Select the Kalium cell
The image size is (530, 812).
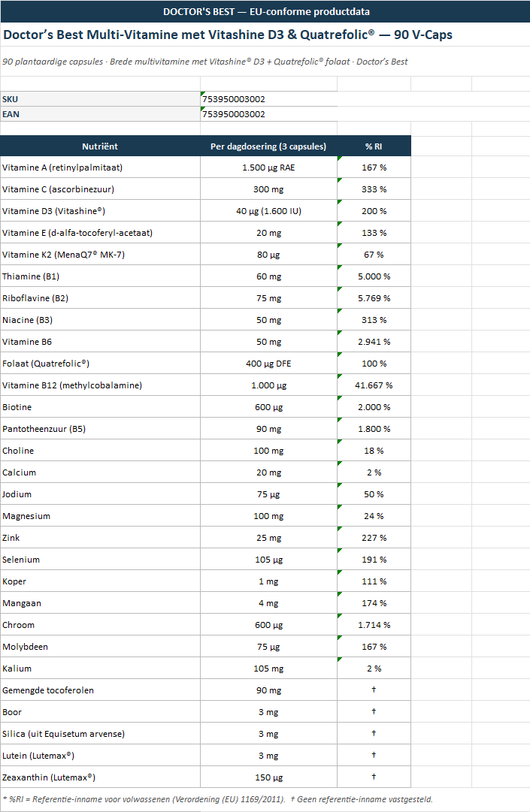point(100,668)
